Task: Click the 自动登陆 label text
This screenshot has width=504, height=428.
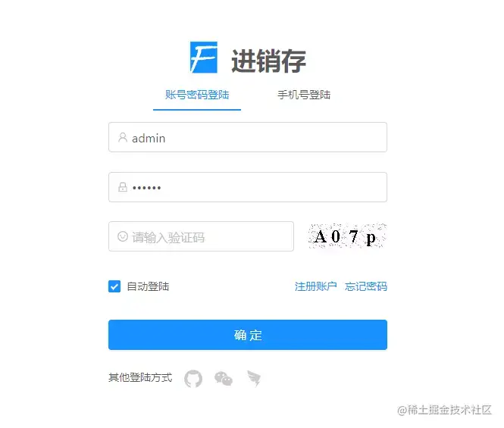Action: point(148,286)
